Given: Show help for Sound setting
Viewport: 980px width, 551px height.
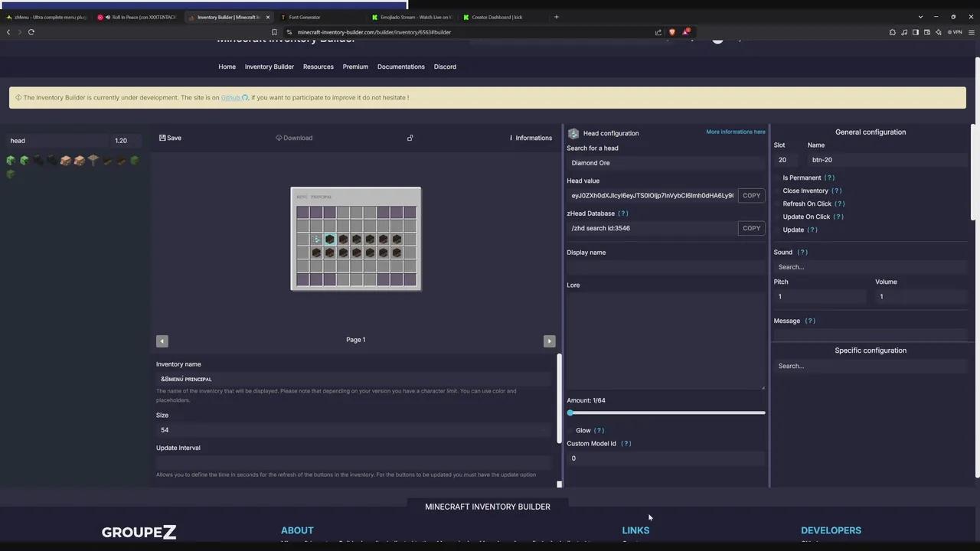Looking at the screenshot, I should (x=802, y=252).
